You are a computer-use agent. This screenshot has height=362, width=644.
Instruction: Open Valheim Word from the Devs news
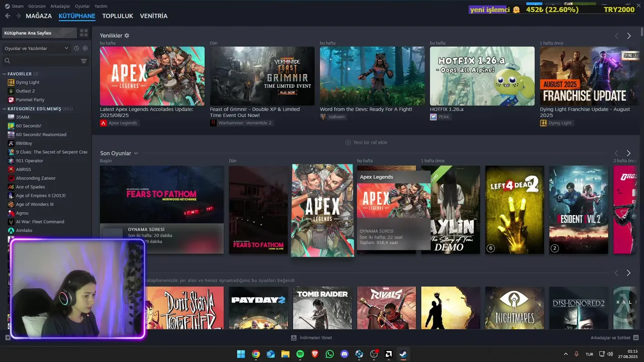click(x=372, y=76)
